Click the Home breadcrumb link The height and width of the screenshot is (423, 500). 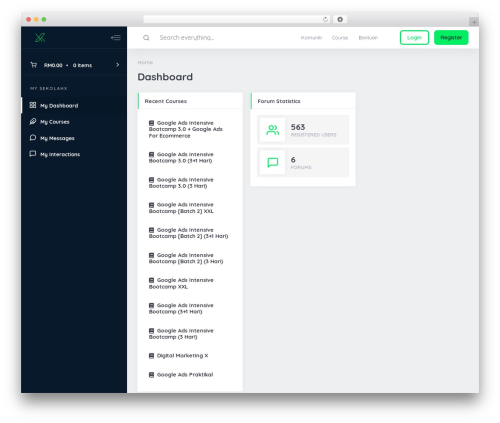point(145,62)
